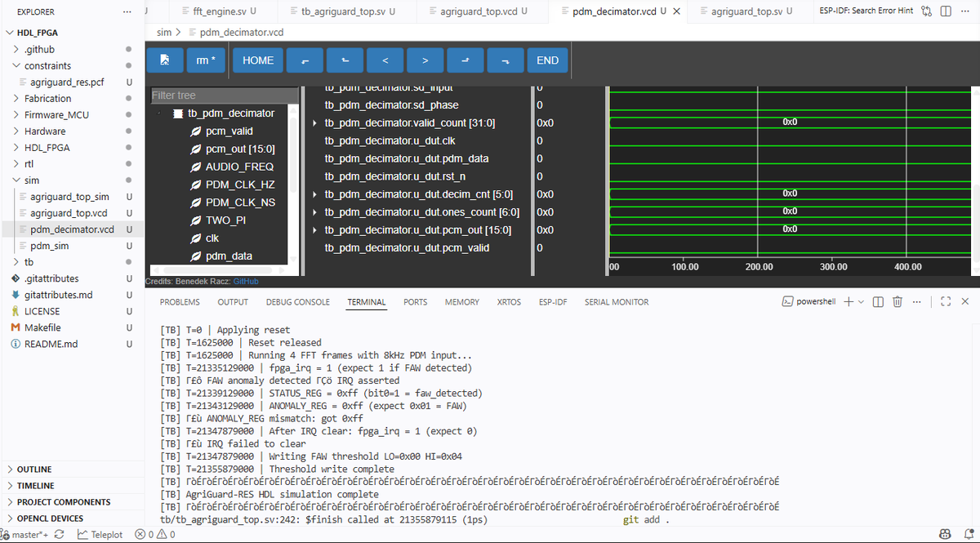Switch to SERIAL MONITOR panel tab
The height and width of the screenshot is (543, 980).
617,302
